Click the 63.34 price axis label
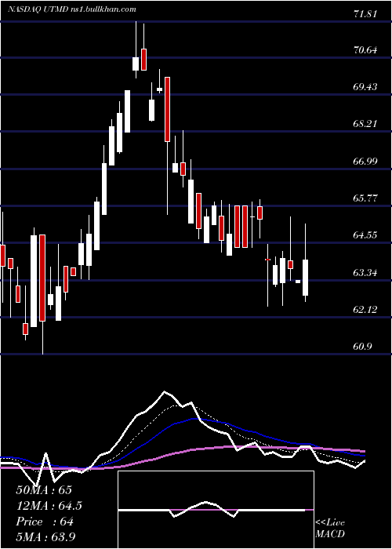This screenshot has width=392, height=549. click(x=365, y=272)
